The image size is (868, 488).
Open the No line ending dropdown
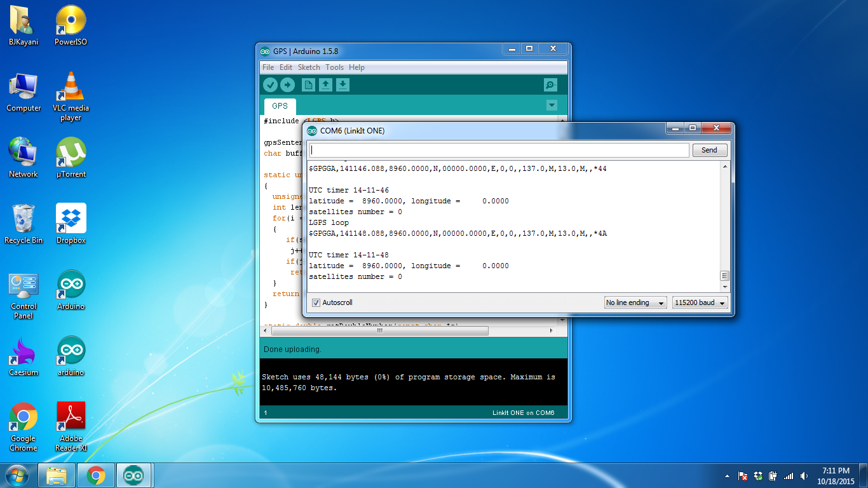[x=635, y=302]
